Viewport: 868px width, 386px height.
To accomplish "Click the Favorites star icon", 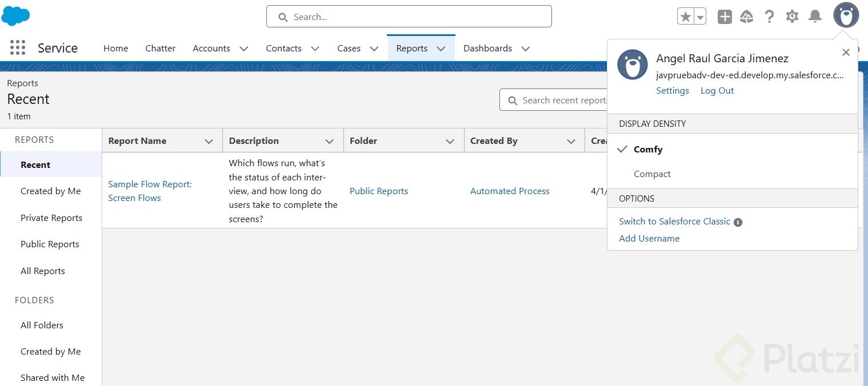I will point(685,17).
